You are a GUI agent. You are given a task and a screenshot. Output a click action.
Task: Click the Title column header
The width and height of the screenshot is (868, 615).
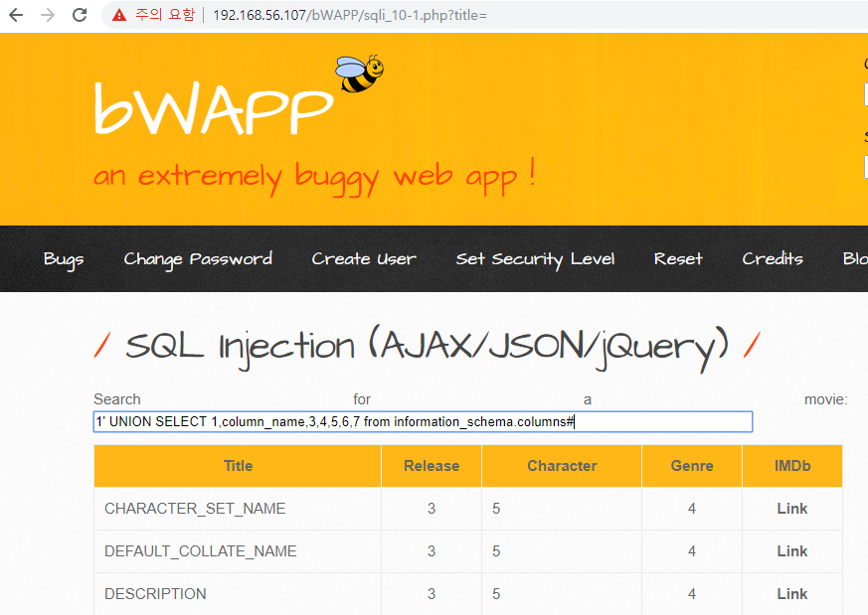[238, 465]
